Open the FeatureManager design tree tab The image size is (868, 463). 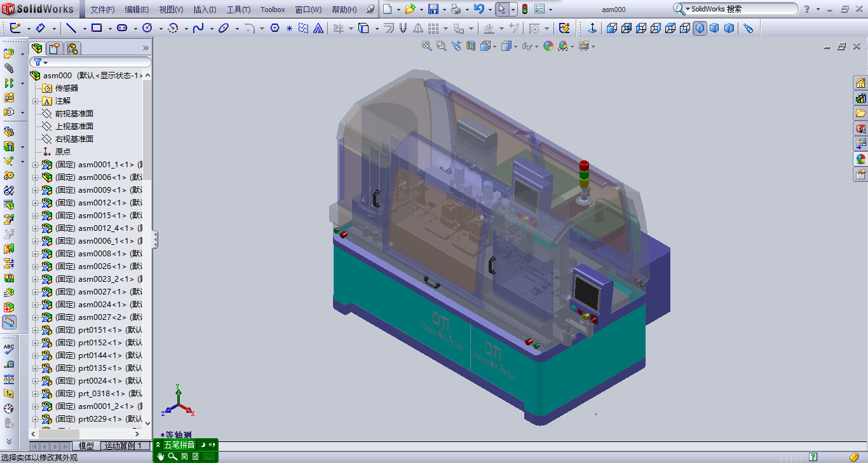(x=37, y=48)
